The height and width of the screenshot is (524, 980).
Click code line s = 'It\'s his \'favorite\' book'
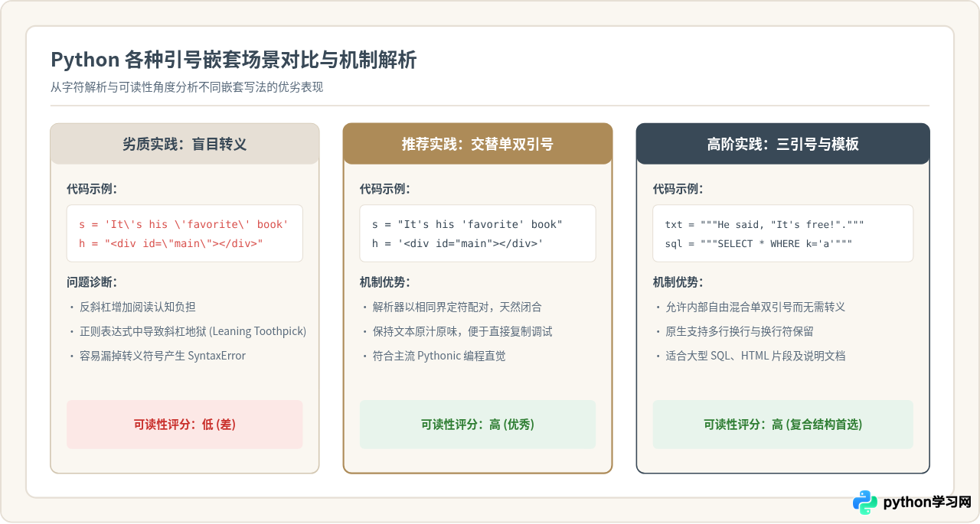[184, 224]
